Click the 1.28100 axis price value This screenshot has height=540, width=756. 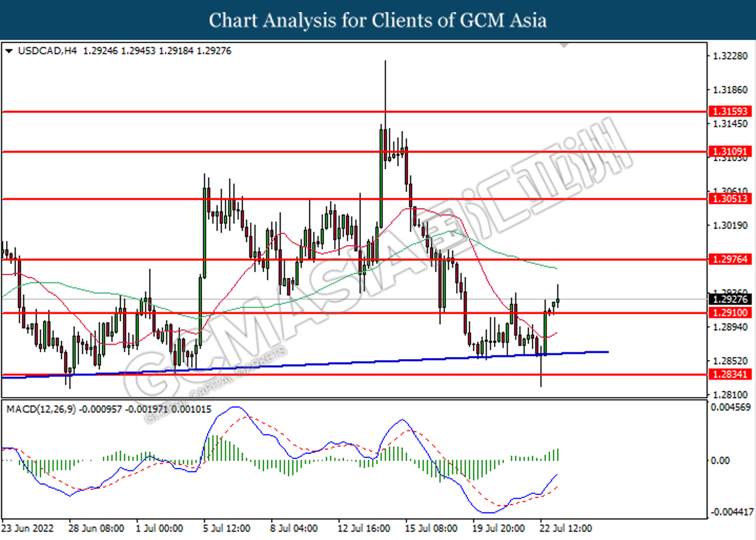pyautogui.click(x=730, y=395)
